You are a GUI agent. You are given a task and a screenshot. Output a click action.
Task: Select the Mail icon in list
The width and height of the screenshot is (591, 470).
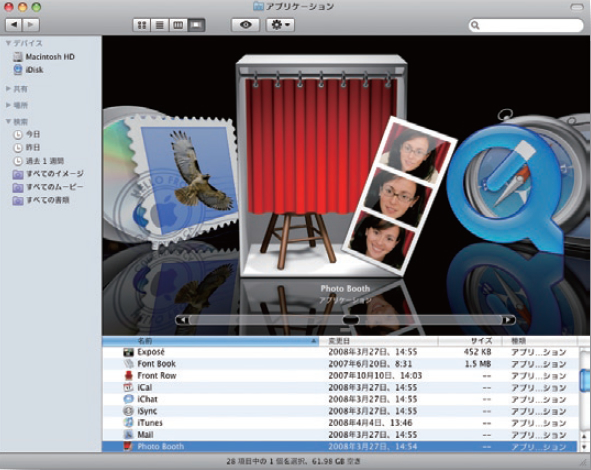tap(129, 435)
